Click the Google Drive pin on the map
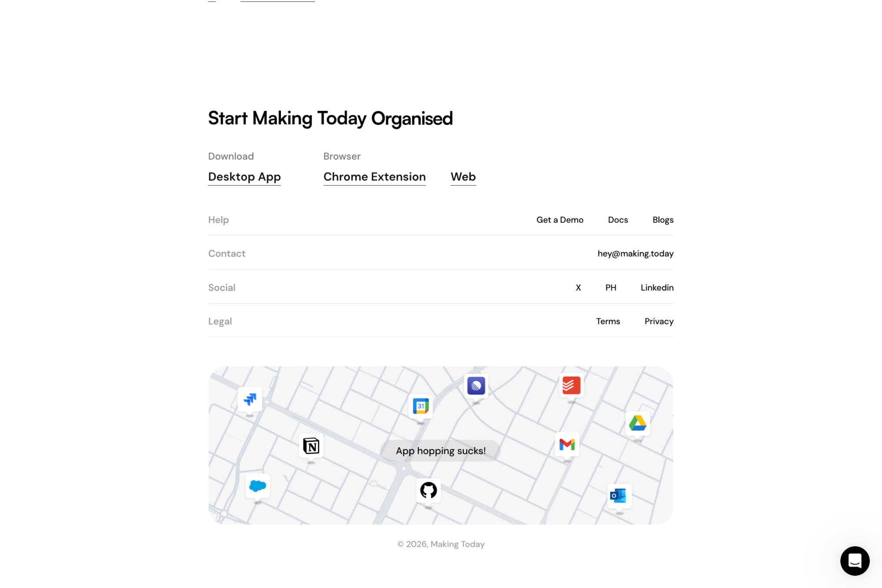This screenshot has width=882, height=588. pos(638,423)
